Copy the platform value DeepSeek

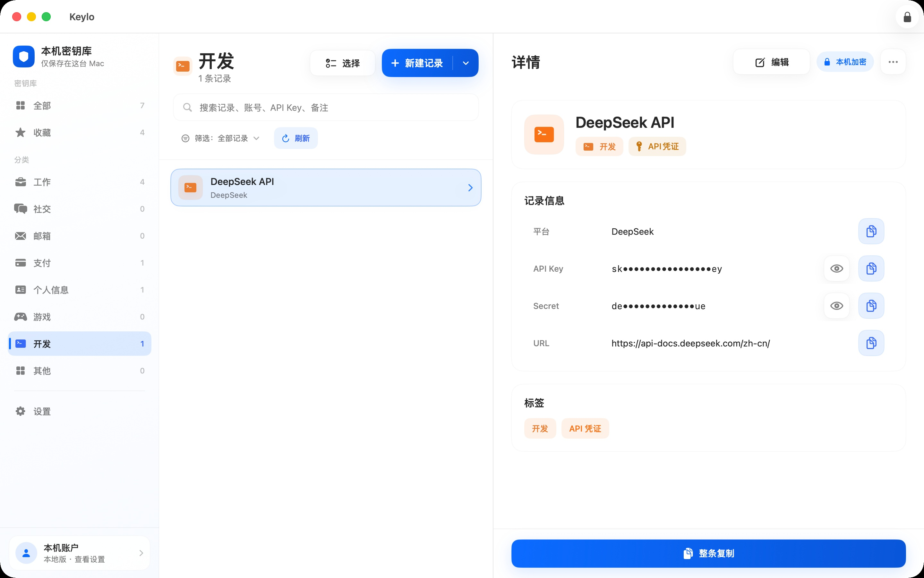(x=871, y=231)
